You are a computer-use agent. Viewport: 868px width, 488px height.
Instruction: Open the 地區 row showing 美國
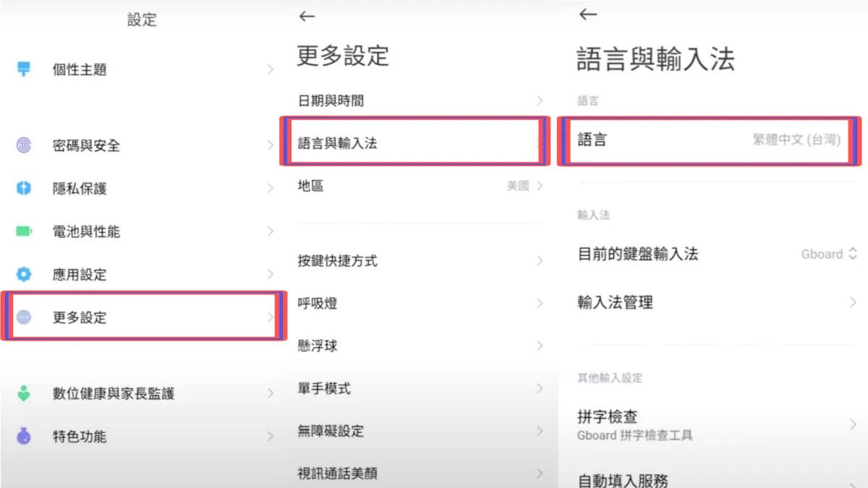tap(420, 186)
